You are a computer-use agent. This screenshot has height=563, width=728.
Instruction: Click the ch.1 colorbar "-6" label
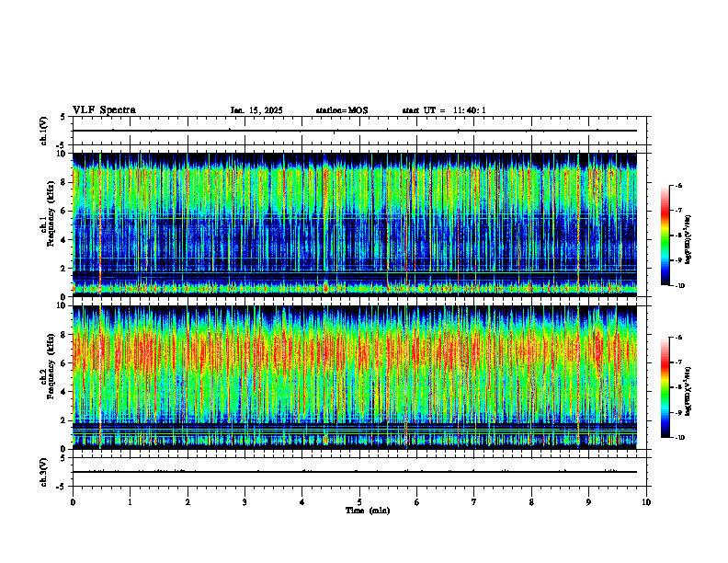pos(678,185)
